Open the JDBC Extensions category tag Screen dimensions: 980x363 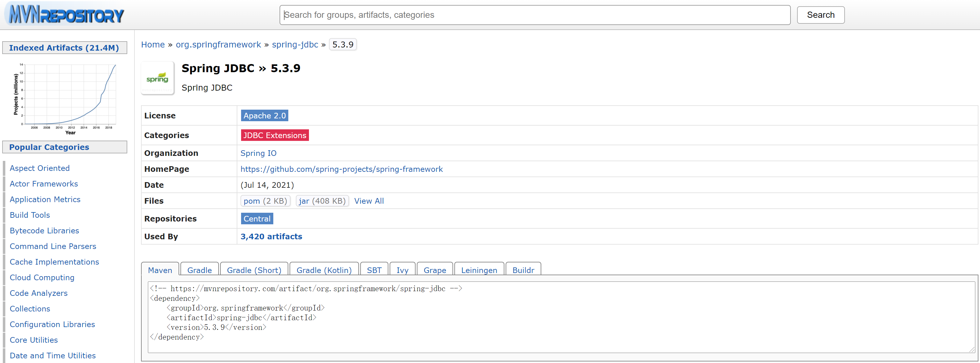click(x=275, y=135)
